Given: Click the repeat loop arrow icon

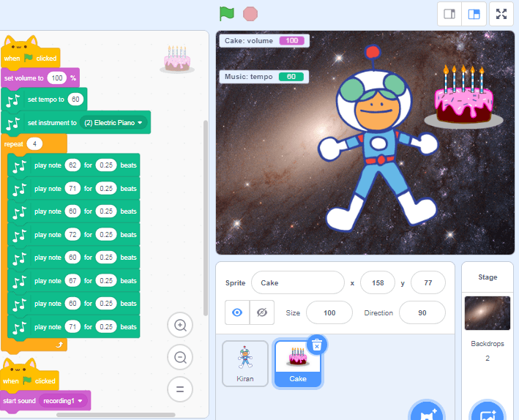Looking at the screenshot, I should [x=59, y=345].
